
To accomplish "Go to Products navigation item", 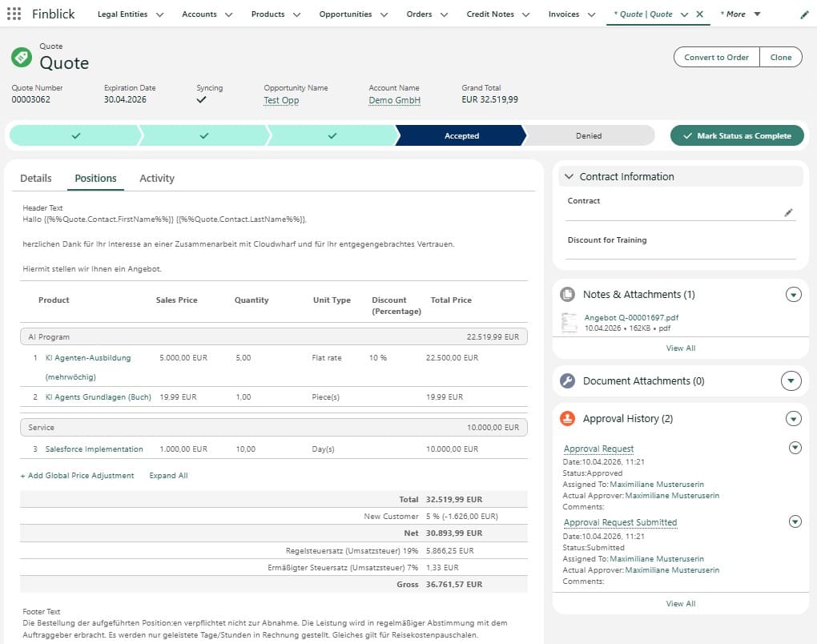I will point(268,14).
